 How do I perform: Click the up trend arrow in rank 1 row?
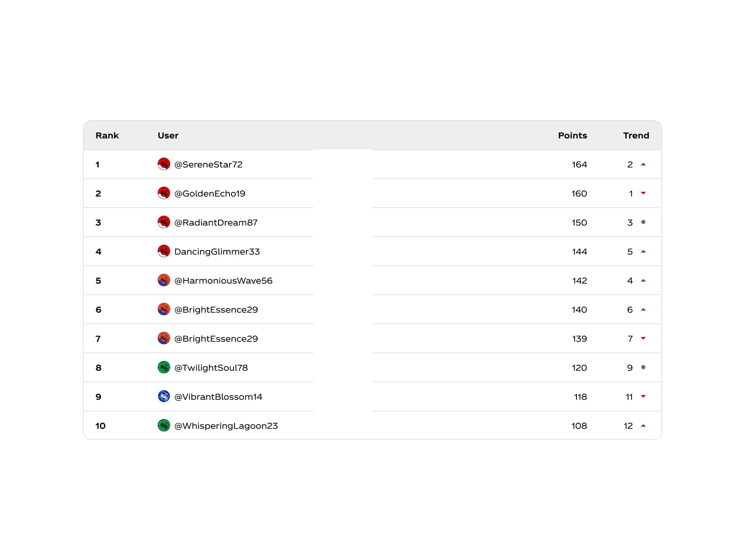tap(643, 165)
